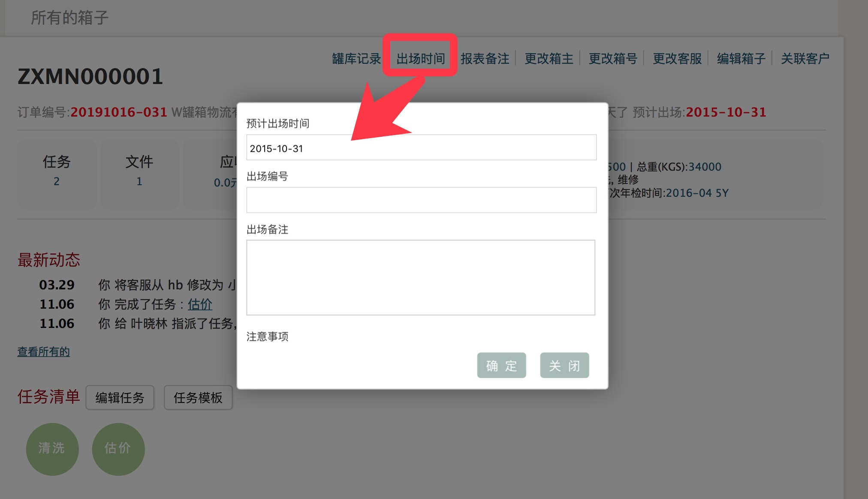Click into the 出场备注 textarea
Screen dimensions: 868x499
[421, 278]
